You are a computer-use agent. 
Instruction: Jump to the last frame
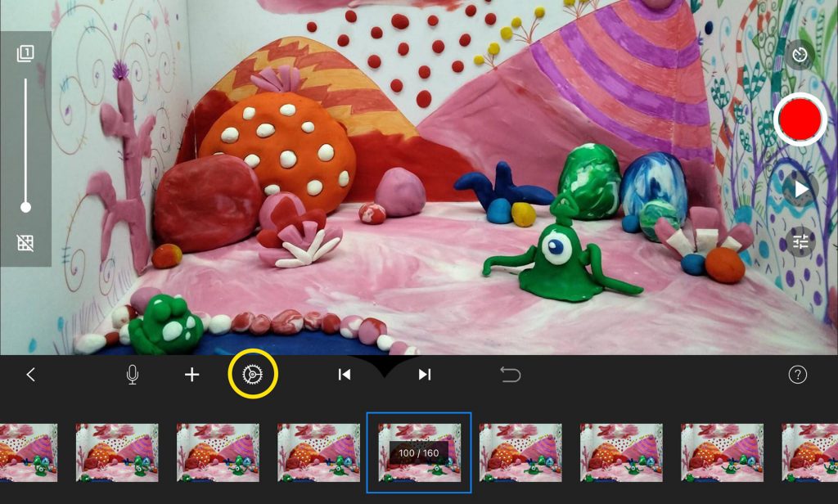tap(425, 375)
